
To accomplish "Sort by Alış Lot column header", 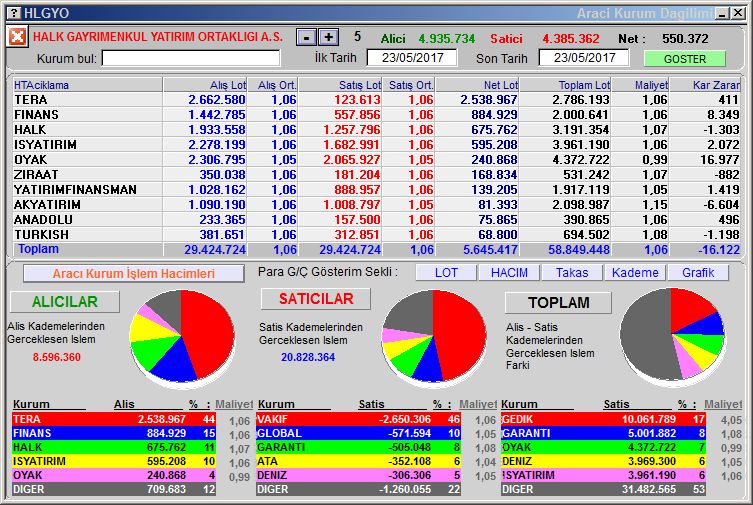I will pyautogui.click(x=205, y=85).
